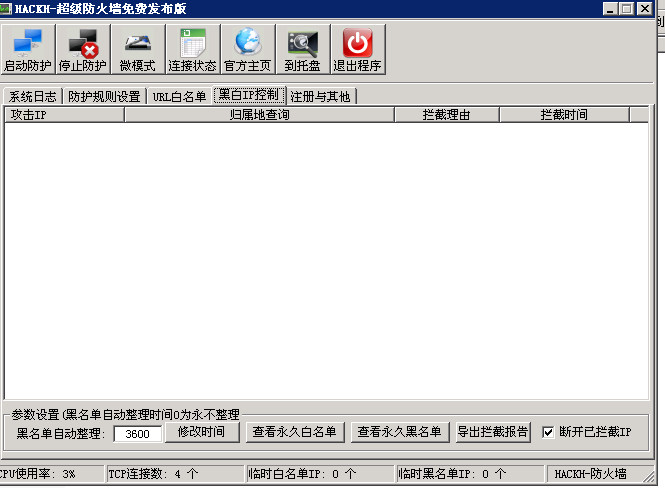Open 查看永久黑名单 permanent blacklist
The image size is (665, 488).
[x=400, y=432]
